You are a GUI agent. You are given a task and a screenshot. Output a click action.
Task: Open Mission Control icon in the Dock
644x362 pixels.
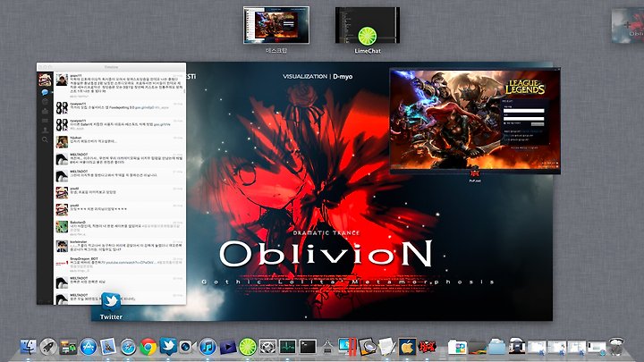[68, 347]
